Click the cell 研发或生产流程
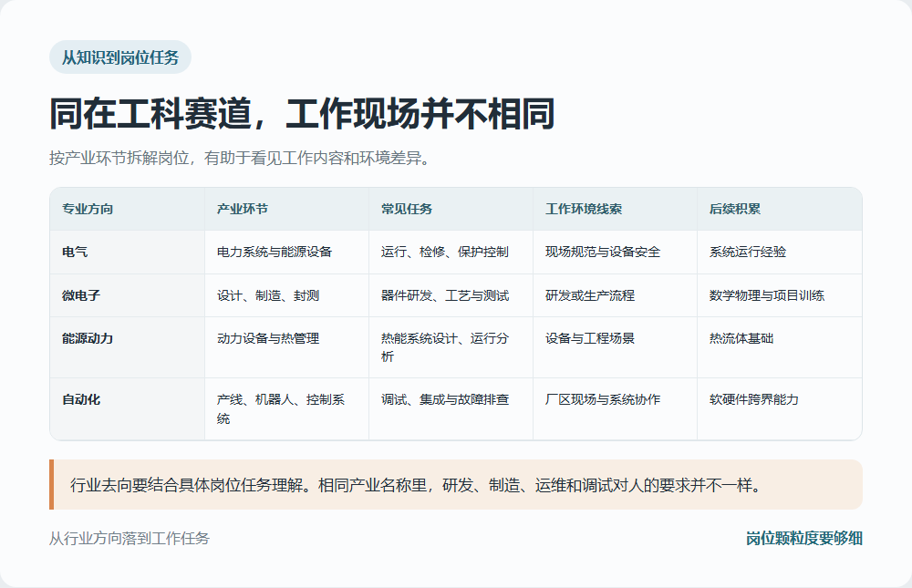The width and height of the screenshot is (912, 588). point(615,295)
